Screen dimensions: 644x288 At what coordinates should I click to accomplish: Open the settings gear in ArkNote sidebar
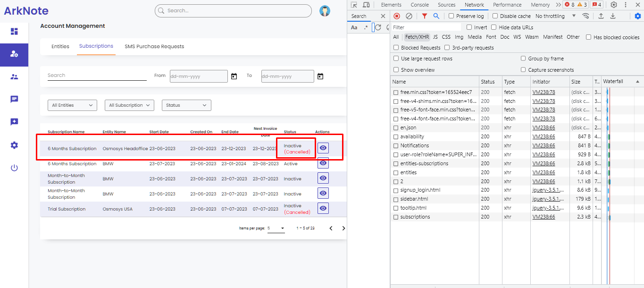(14, 145)
